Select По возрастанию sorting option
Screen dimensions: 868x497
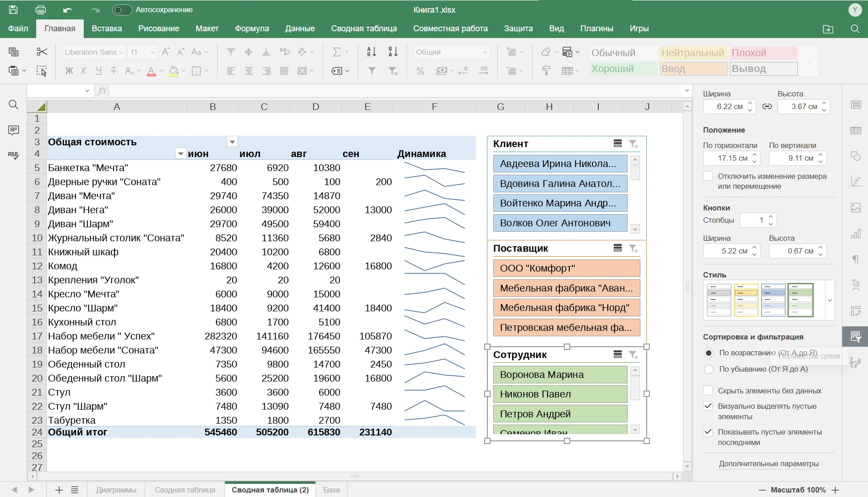click(709, 353)
